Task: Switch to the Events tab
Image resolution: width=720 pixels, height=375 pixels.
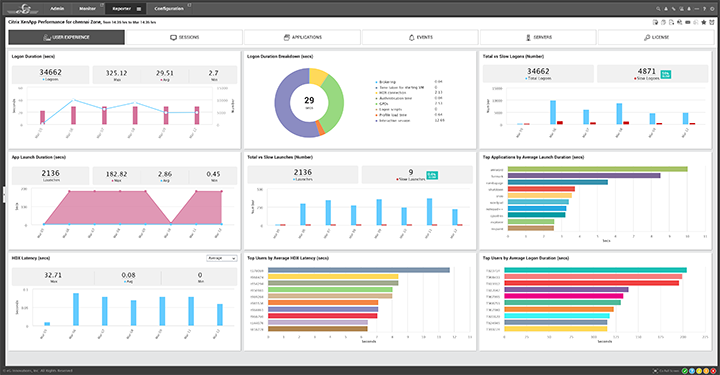Action: pos(420,37)
